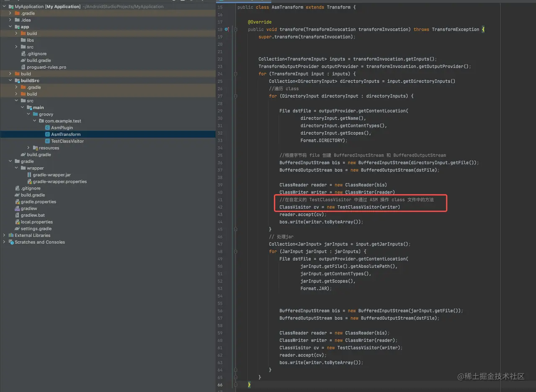Toggle the fold marker on line 24
The width and height of the screenshot is (536, 392).
236,74
